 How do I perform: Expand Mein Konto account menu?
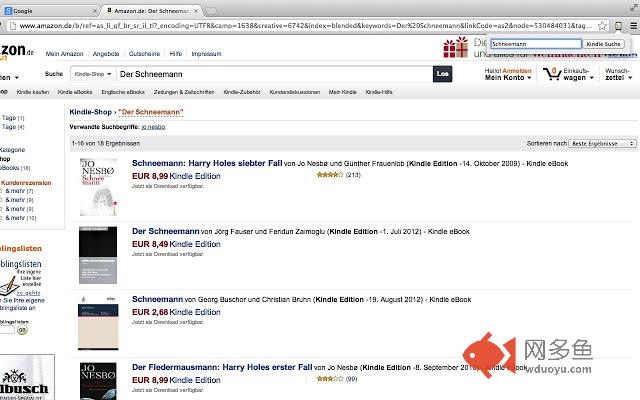pyautogui.click(x=508, y=78)
